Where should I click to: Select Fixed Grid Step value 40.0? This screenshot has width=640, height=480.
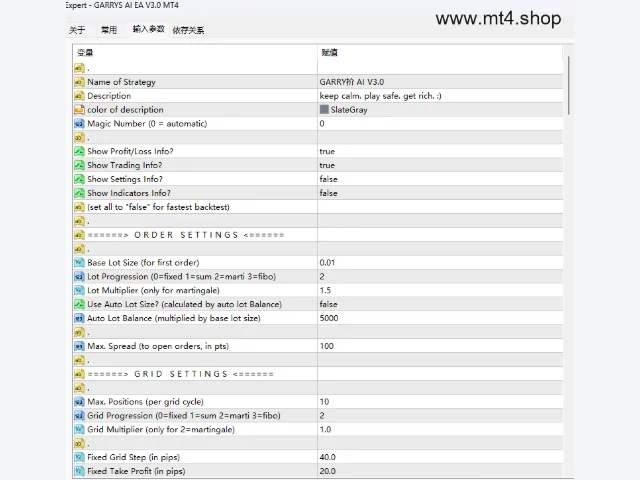point(327,457)
